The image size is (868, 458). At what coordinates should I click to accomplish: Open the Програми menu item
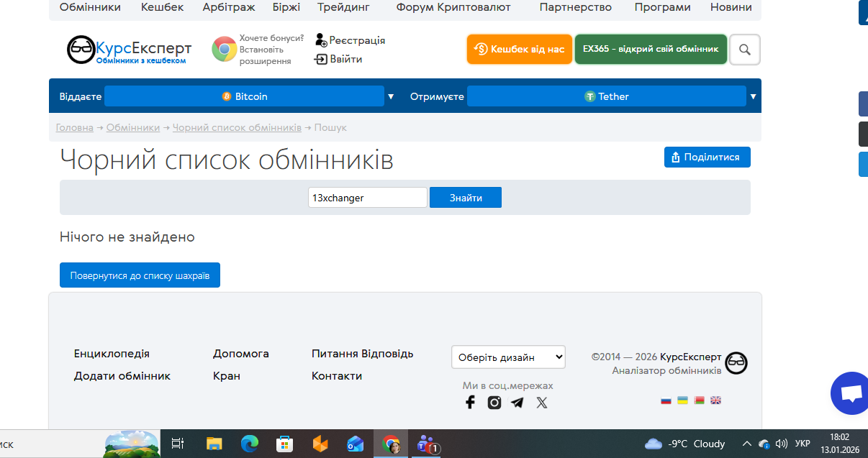tap(663, 7)
